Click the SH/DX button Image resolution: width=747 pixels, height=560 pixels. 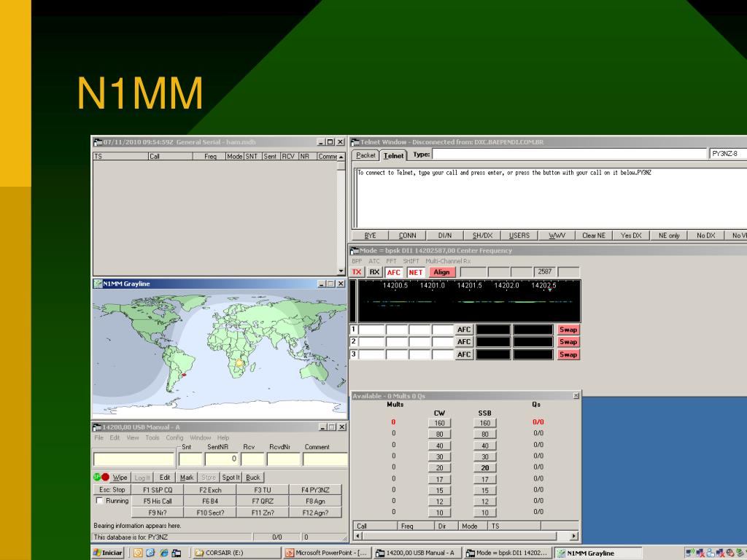pos(482,236)
